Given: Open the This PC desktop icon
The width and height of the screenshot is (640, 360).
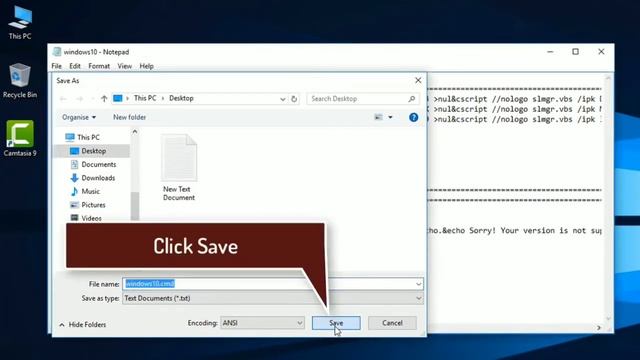Looking at the screenshot, I should tap(20, 23).
